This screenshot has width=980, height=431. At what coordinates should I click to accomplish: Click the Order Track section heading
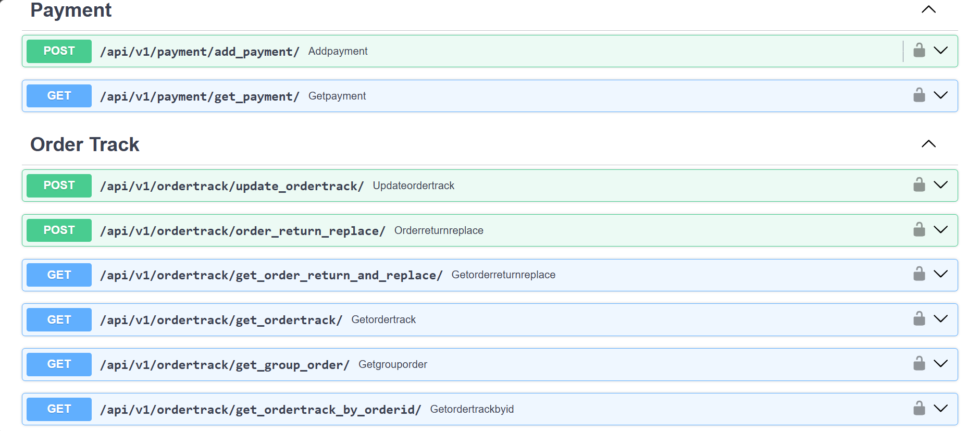[x=85, y=144]
